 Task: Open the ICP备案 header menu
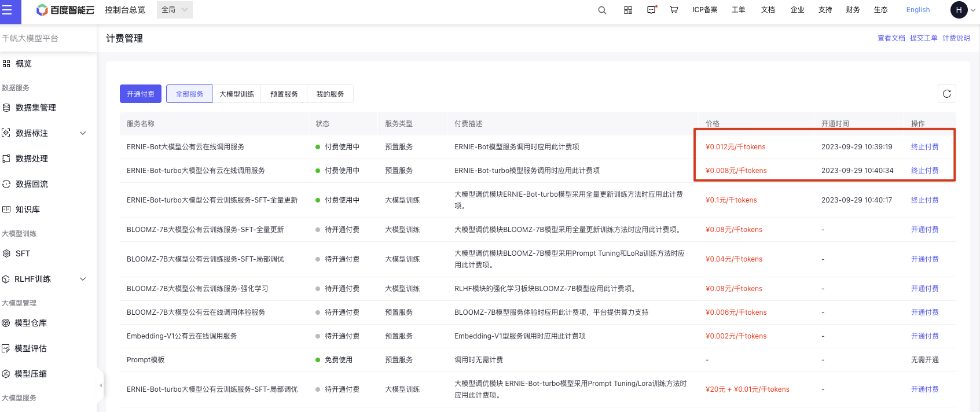point(704,10)
